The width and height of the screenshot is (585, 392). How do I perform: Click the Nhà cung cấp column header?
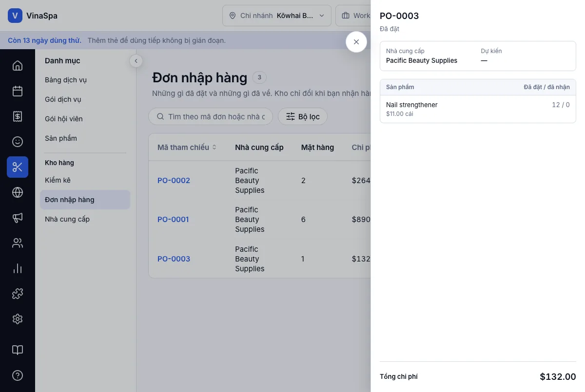click(259, 147)
